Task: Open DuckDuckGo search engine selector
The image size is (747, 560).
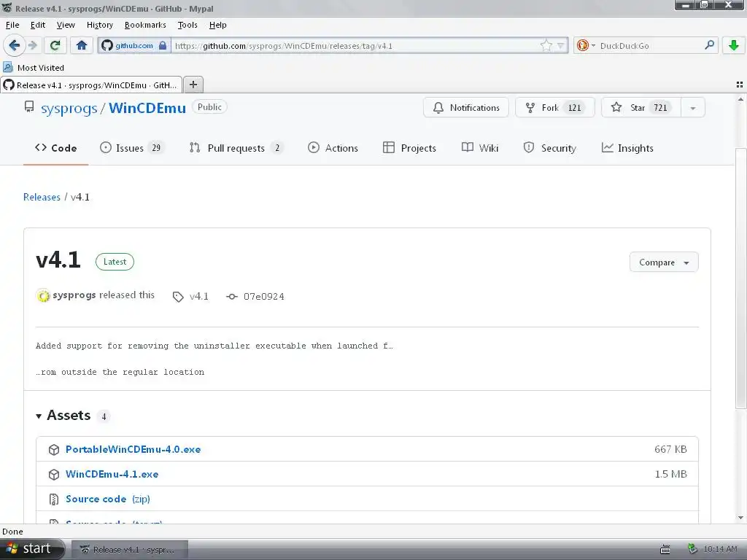Action: coord(586,46)
